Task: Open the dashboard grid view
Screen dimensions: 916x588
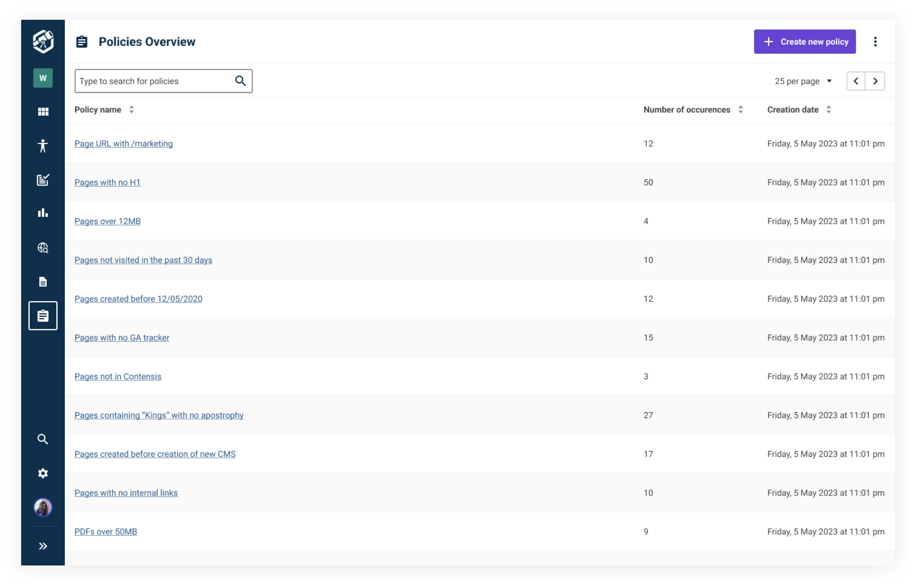Action: coord(43,112)
